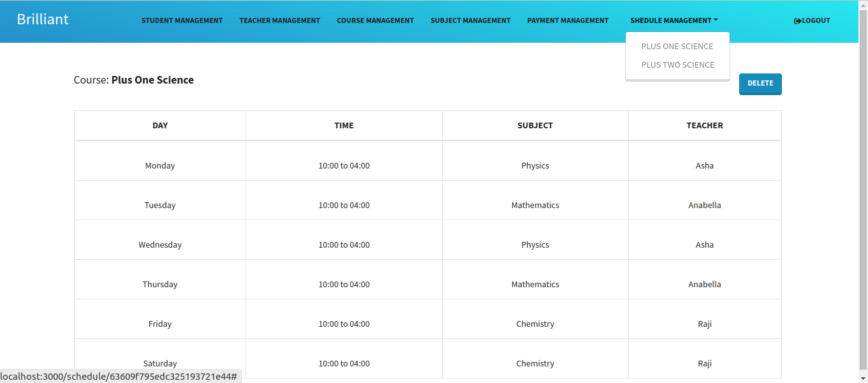
Task: Click the TEACHER column header
Action: 705,126
